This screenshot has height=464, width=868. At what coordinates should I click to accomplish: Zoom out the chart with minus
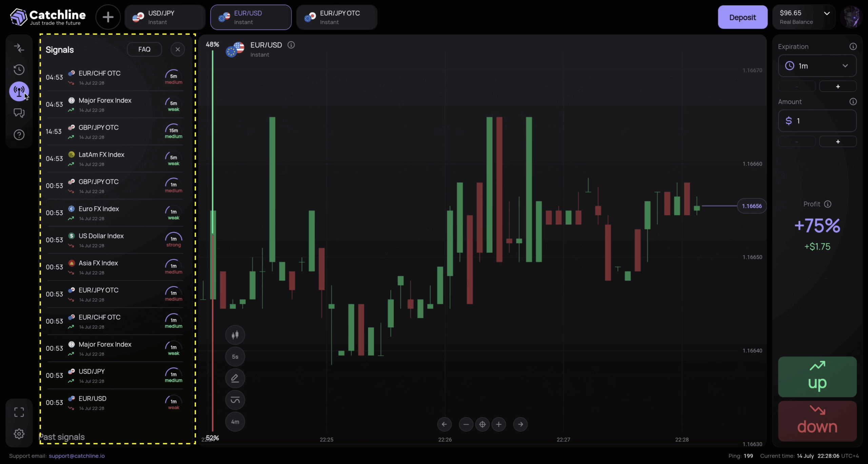[x=466, y=424]
